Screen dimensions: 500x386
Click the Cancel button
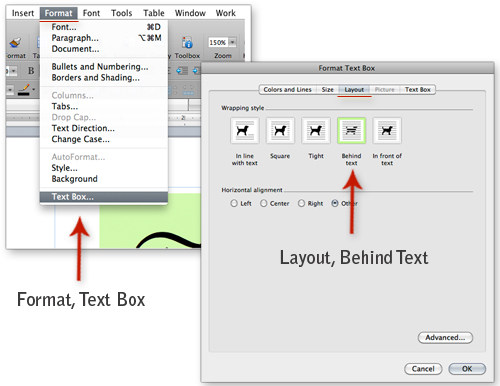(423, 369)
